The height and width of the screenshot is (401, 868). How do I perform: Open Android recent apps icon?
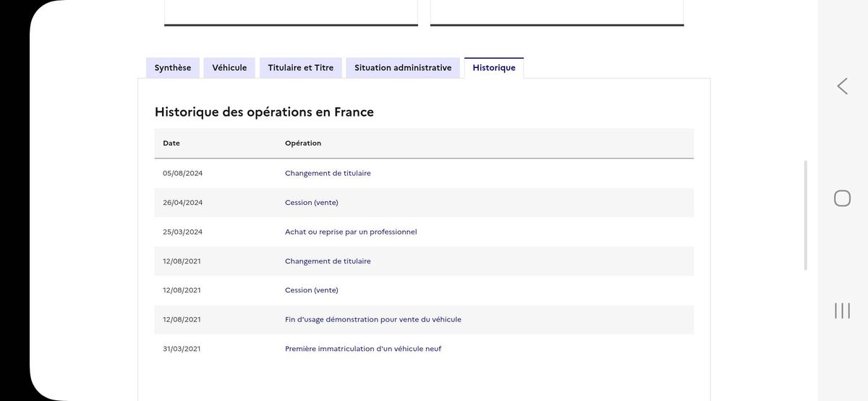pyautogui.click(x=842, y=311)
